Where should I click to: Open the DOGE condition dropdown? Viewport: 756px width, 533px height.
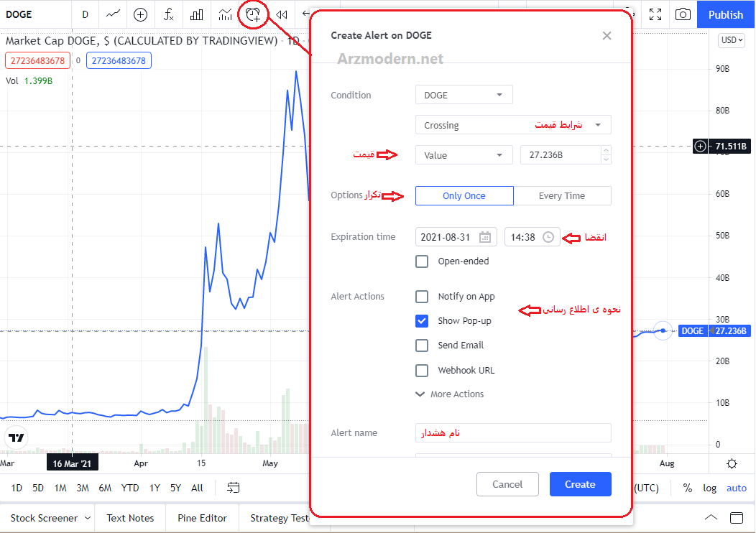pyautogui.click(x=464, y=95)
